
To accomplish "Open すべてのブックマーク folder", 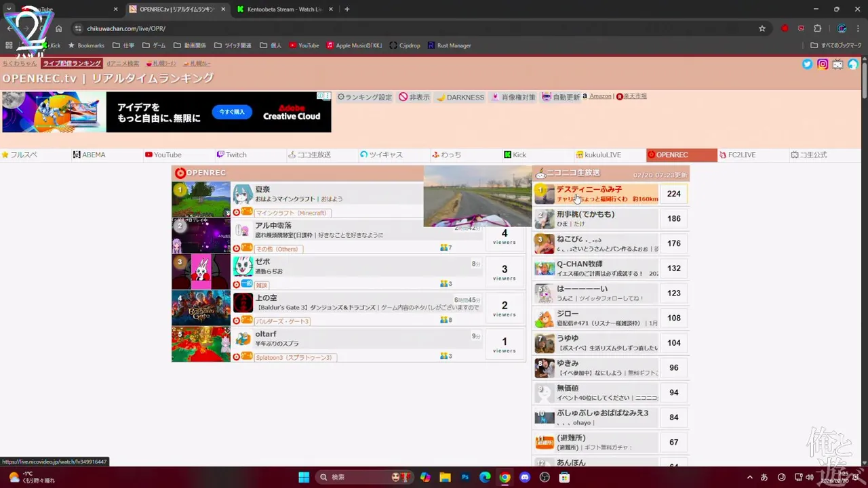I will click(836, 45).
